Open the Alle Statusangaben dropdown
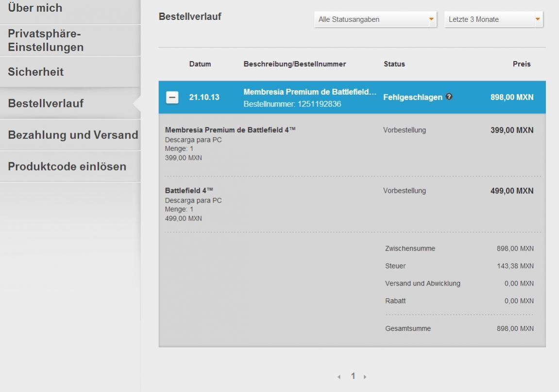The image size is (559, 392). pyautogui.click(x=375, y=19)
